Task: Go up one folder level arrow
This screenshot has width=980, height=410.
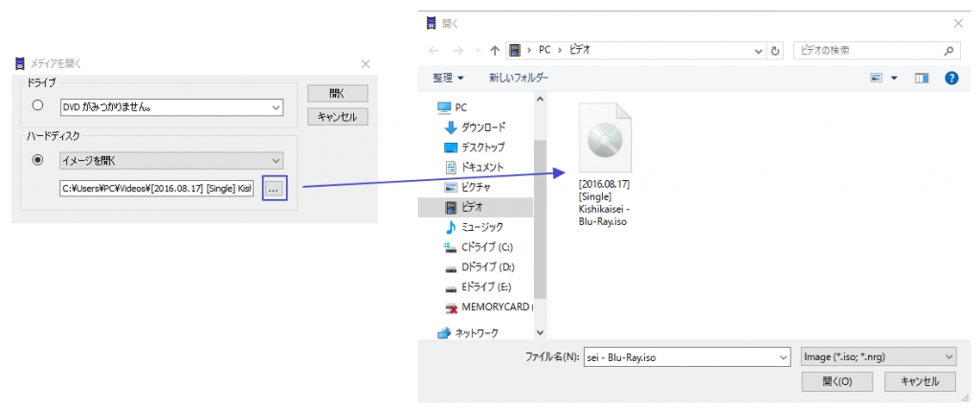Action: (x=495, y=50)
